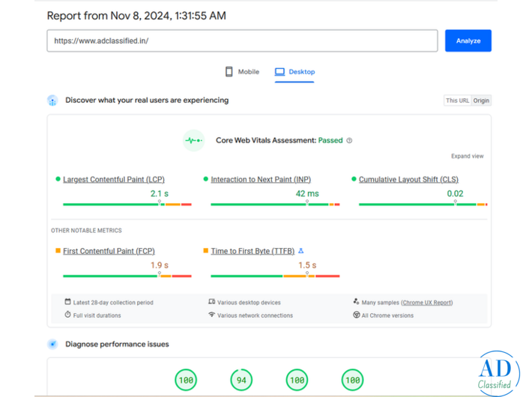Click the score gauge showing 94
Image resolution: width=532 pixels, height=397 pixels.
[241, 380]
